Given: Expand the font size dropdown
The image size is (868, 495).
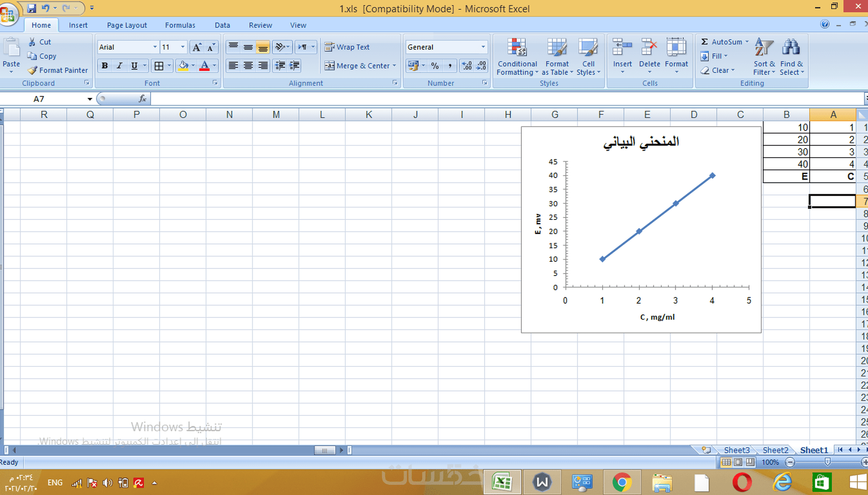Looking at the screenshot, I should (x=183, y=47).
